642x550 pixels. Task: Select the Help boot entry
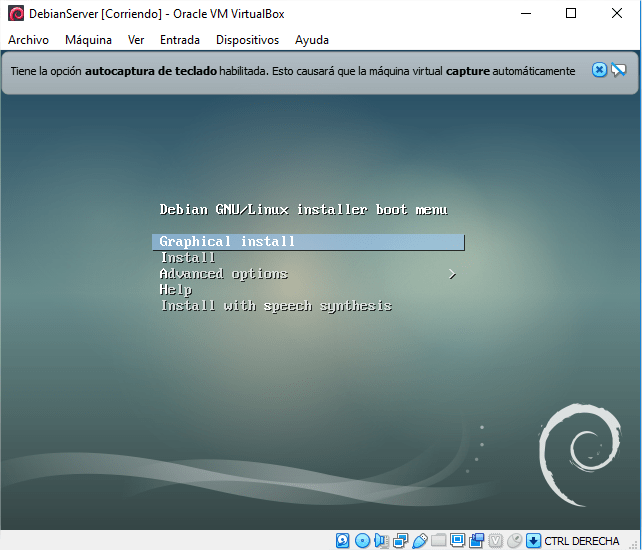(x=176, y=290)
